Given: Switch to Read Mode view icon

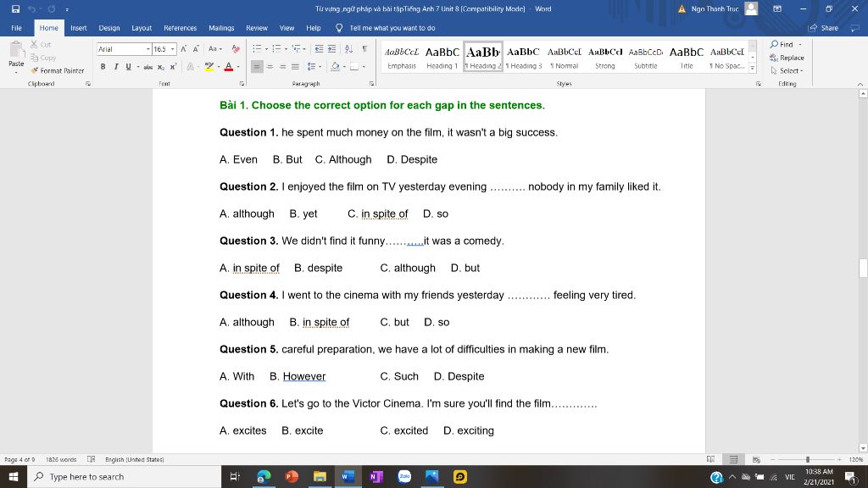Looking at the screenshot, I should (711, 459).
